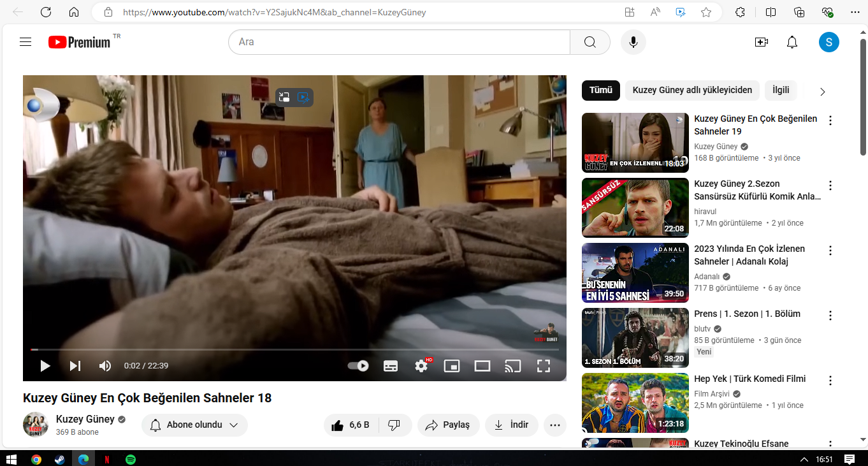Open more actions menu beside İndir

coord(555,425)
